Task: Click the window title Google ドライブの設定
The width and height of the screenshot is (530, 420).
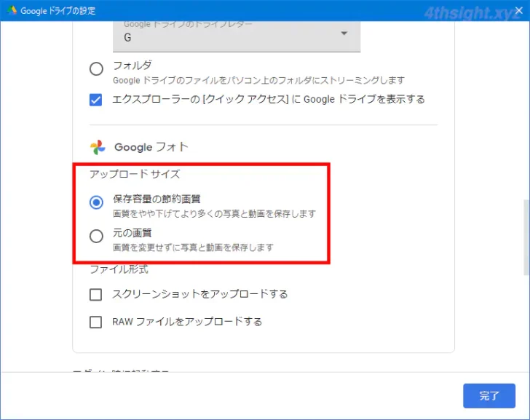Action: tap(58, 11)
